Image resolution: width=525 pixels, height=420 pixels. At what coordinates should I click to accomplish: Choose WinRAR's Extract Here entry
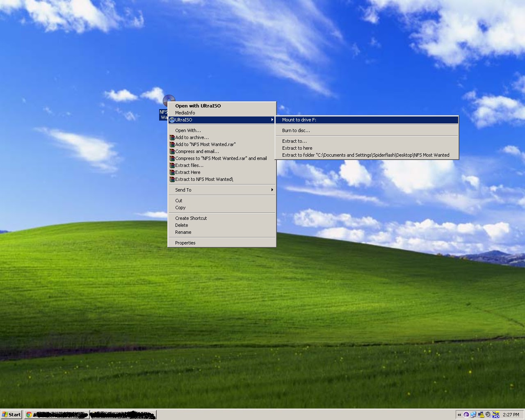pyautogui.click(x=222, y=172)
